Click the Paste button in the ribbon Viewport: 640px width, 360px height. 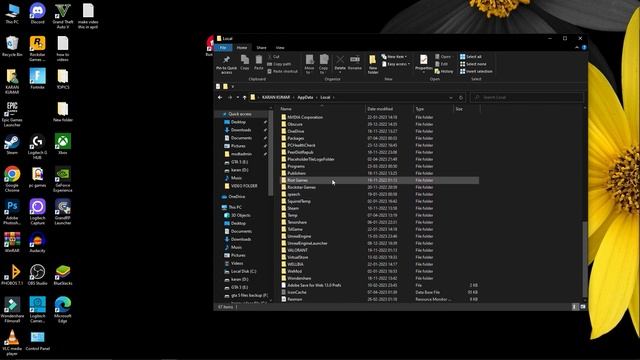point(258,63)
